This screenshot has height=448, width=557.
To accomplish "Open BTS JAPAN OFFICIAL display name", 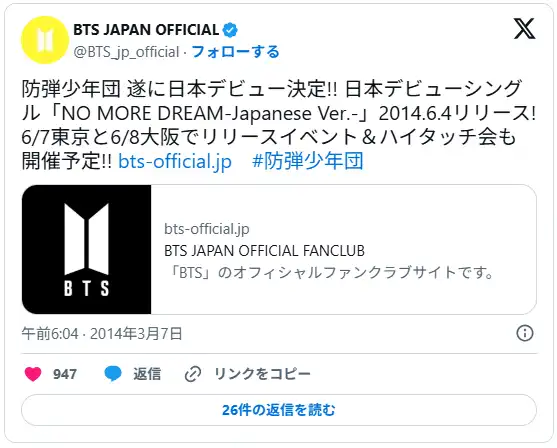I will pos(146,30).
